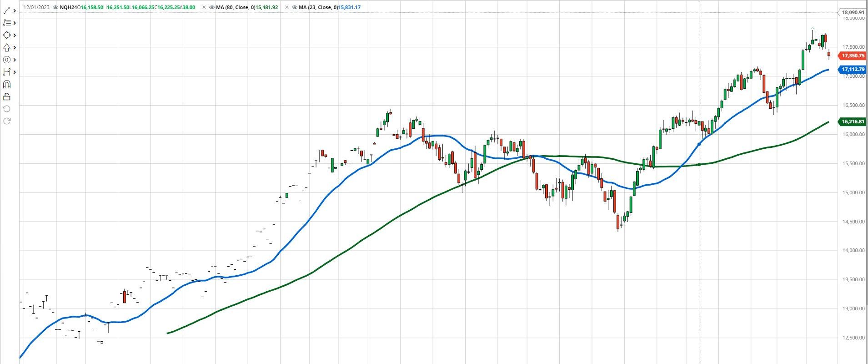Select the circled zero tool
This screenshot has height=364, width=868.
(x=6, y=60)
